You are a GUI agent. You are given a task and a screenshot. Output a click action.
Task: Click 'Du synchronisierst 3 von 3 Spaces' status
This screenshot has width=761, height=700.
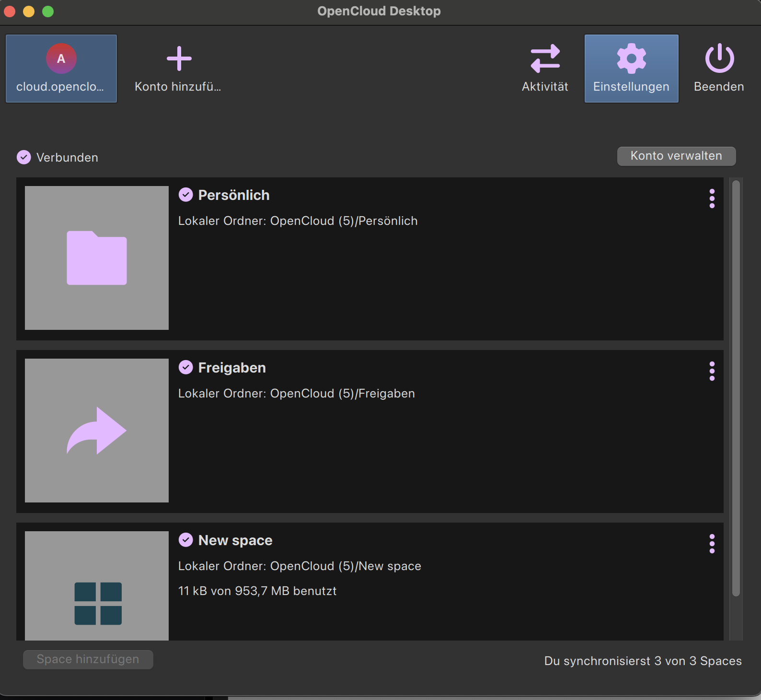point(643,661)
